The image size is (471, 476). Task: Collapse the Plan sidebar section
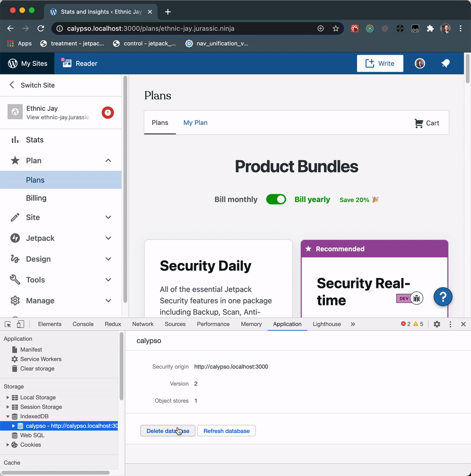(x=108, y=160)
